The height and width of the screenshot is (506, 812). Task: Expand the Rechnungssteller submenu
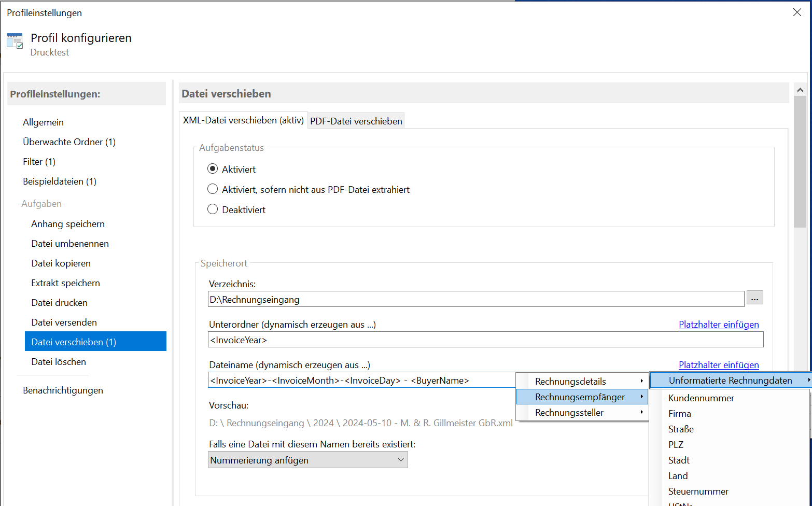tap(582, 413)
